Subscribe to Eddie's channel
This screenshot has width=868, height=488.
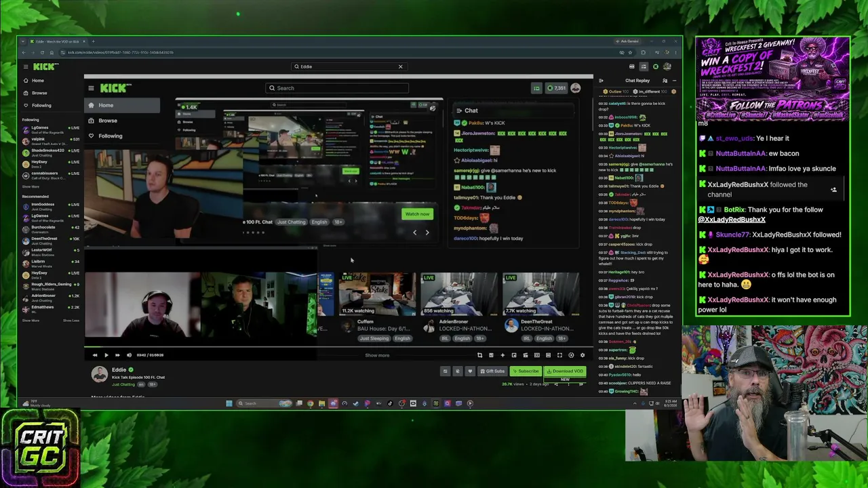click(526, 371)
